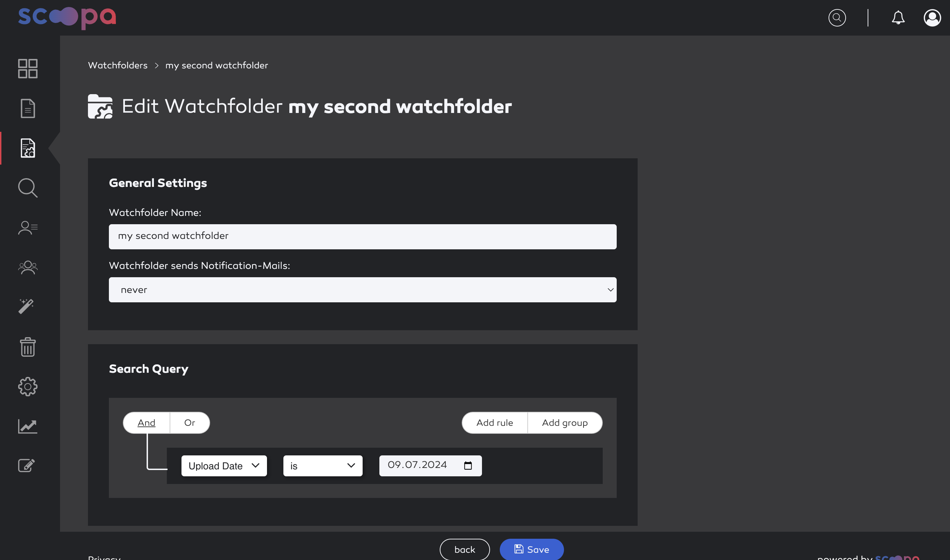Click the documents list icon

point(28,108)
